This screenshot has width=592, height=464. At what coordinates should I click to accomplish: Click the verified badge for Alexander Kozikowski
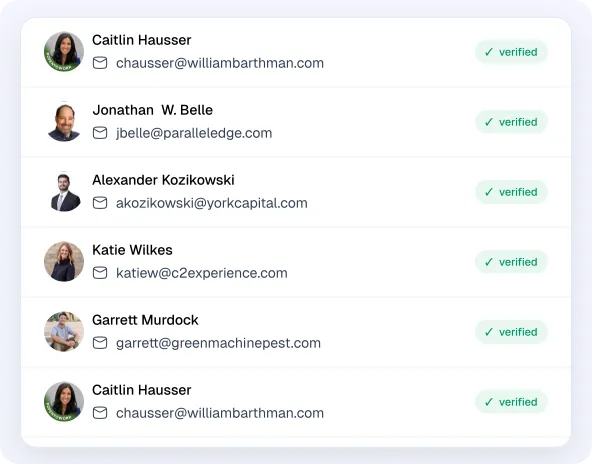[511, 192]
